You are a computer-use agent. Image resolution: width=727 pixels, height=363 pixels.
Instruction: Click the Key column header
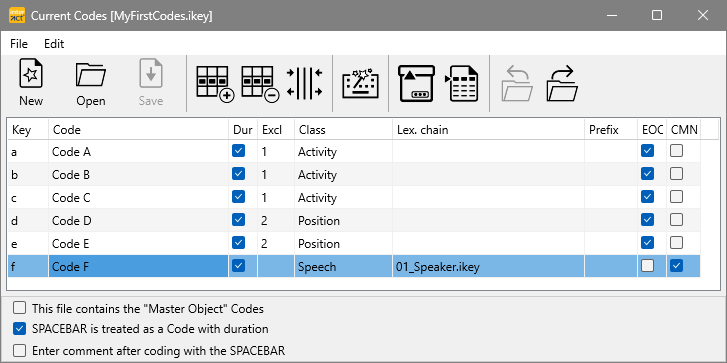click(28, 130)
